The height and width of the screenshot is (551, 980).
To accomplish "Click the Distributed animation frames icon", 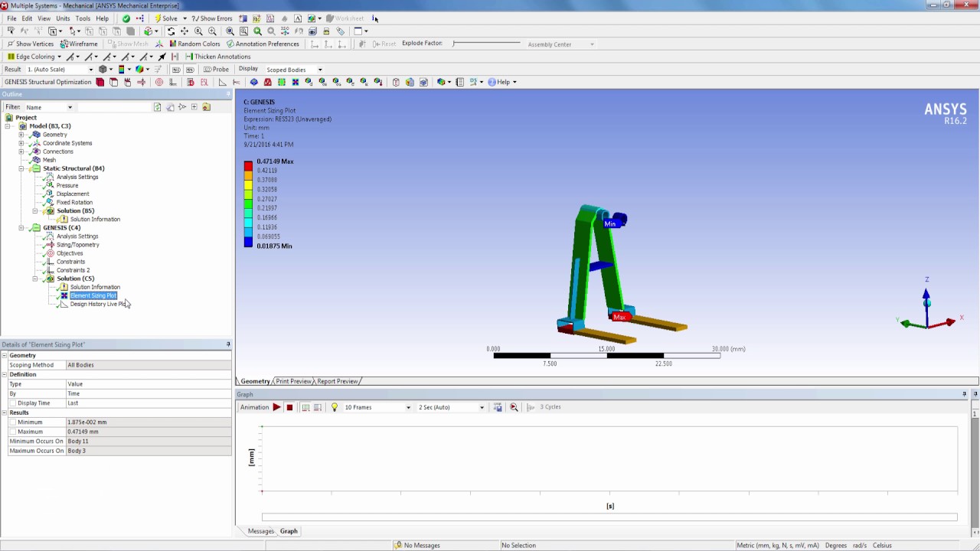I will coord(305,407).
